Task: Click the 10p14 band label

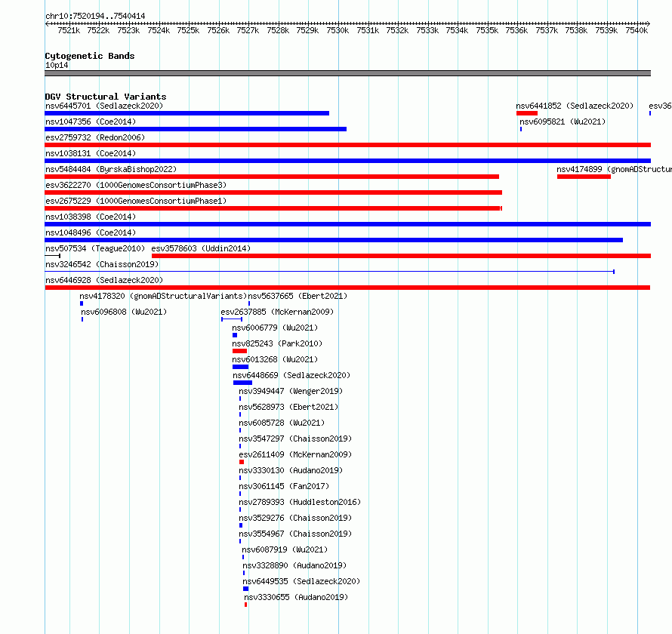Action: pyautogui.click(x=57, y=65)
